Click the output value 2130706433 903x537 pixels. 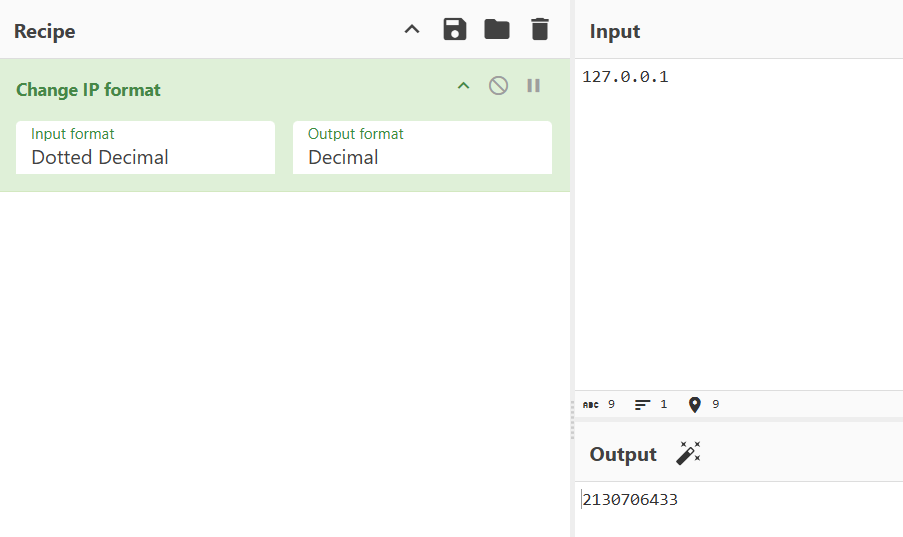(x=630, y=500)
